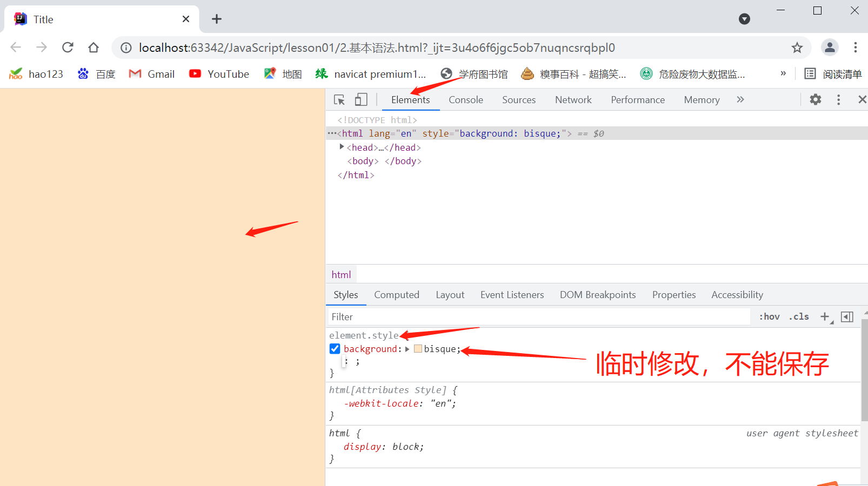Toggle the computed styles sidebar icon
This screenshot has height=486, width=868.
coord(847,317)
